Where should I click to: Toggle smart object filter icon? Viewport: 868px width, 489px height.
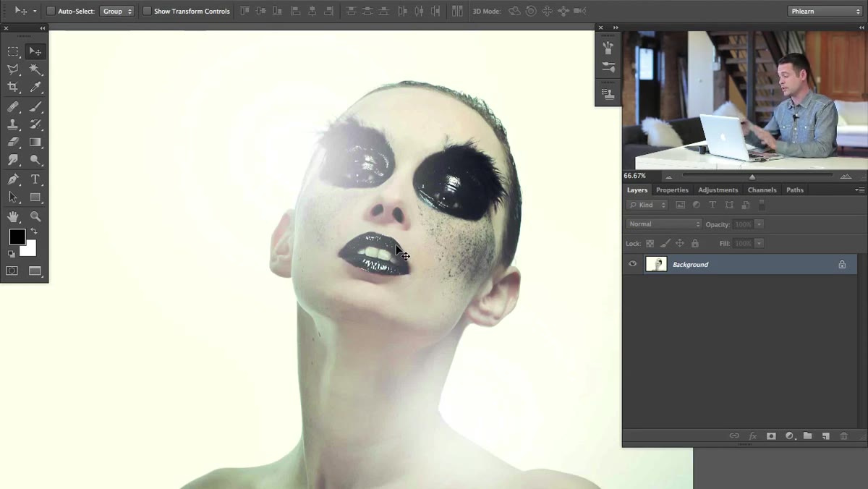(745, 205)
